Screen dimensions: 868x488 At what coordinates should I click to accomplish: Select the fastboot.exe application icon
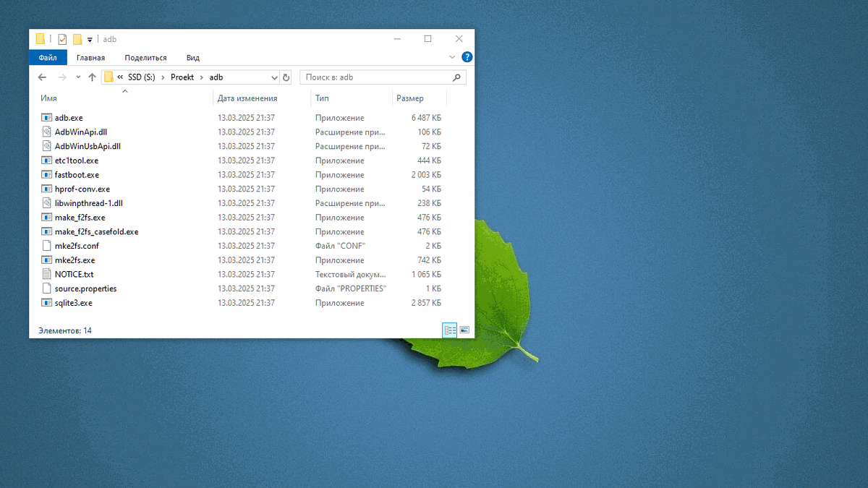(47, 174)
